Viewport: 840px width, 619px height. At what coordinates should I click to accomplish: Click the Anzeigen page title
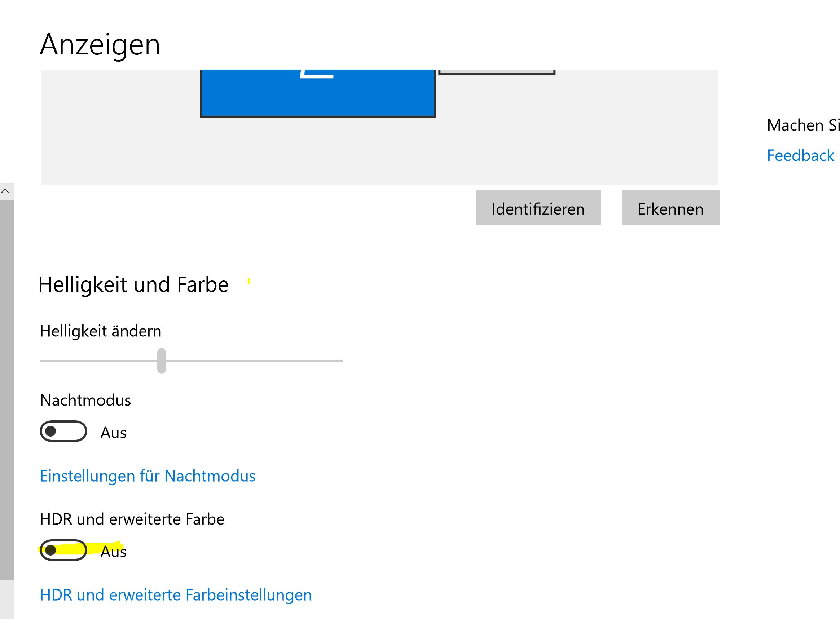tap(100, 45)
